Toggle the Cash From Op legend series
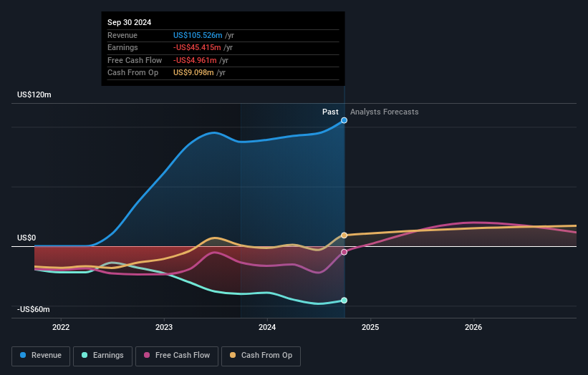The height and width of the screenshot is (375, 588). click(x=261, y=356)
